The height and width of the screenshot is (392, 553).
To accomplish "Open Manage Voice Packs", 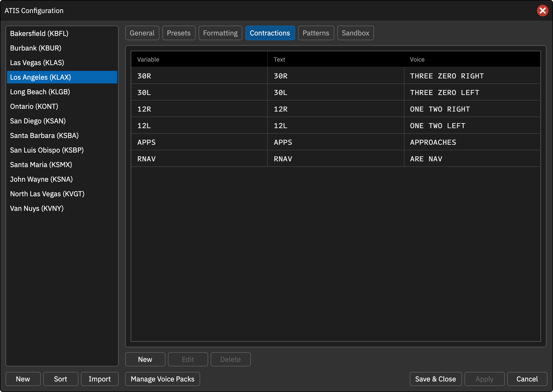I will tap(163, 379).
